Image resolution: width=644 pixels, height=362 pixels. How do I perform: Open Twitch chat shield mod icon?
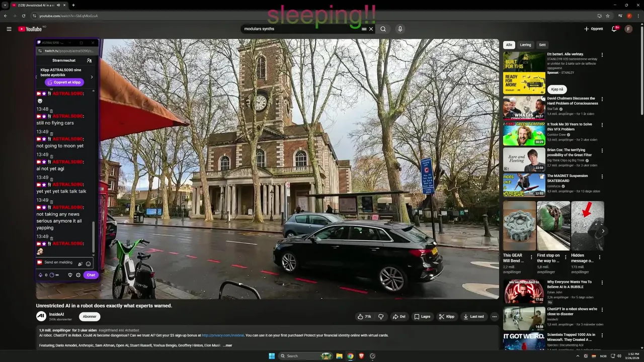70,275
